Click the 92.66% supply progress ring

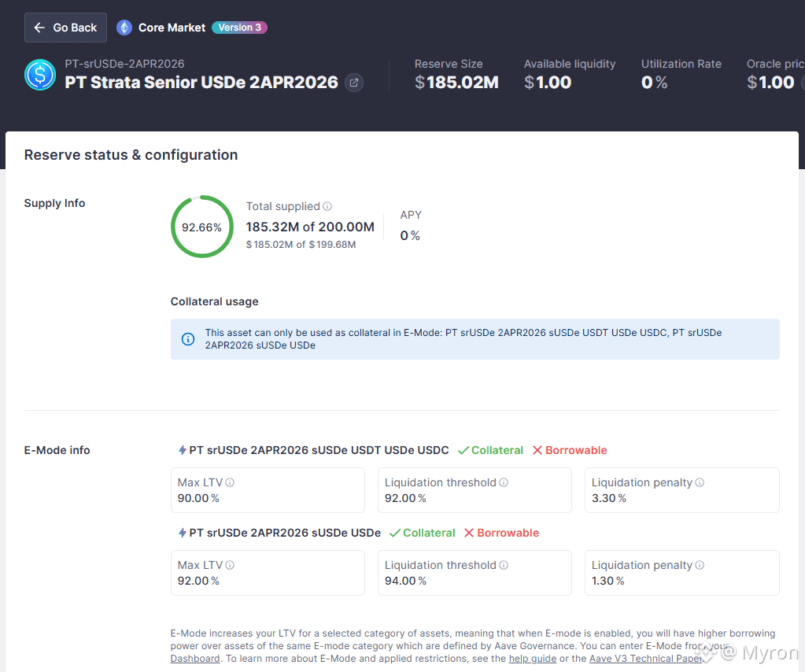(x=201, y=227)
